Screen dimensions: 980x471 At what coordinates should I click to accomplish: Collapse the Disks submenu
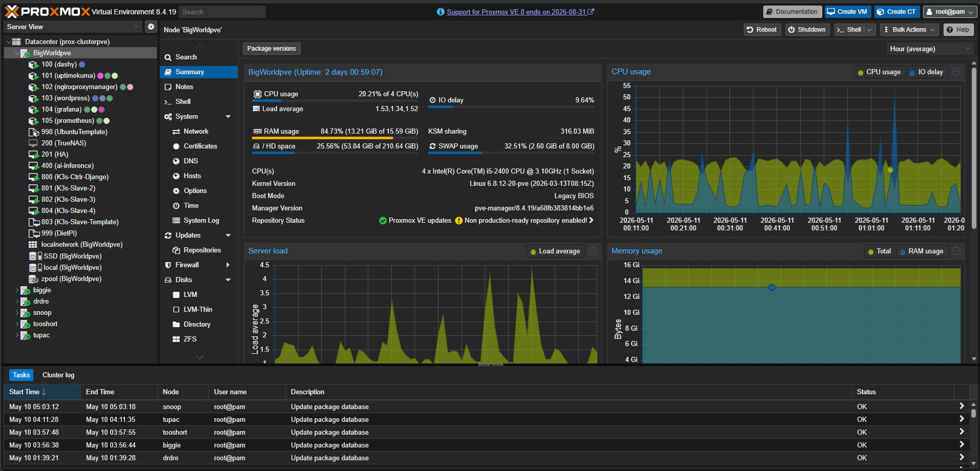point(228,280)
